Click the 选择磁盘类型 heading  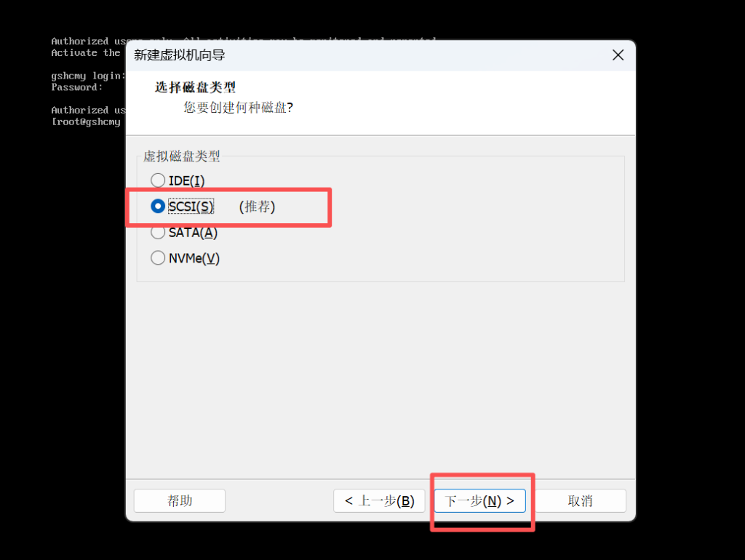[x=195, y=87]
